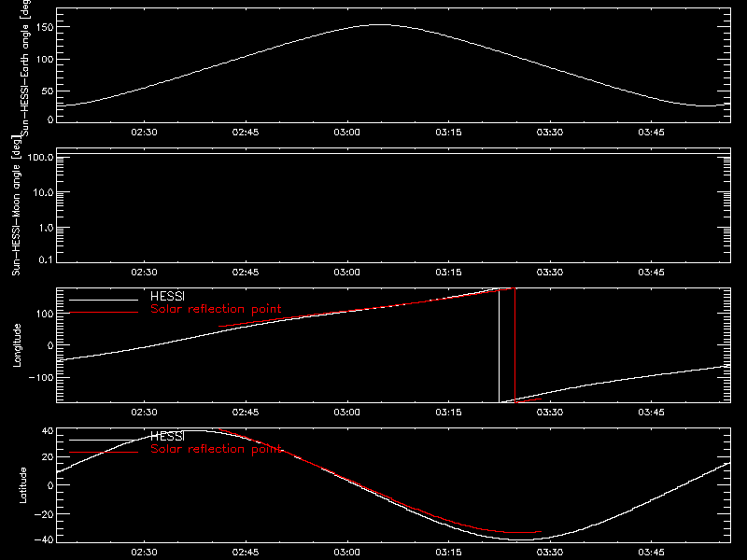Click the Sun-HESSI-Earth angle axis title
Image resolution: width=747 pixels, height=560 pixels.
click(25, 67)
